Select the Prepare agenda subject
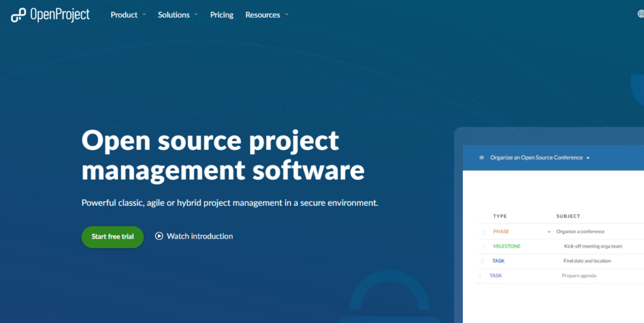Image resolution: width=644 pixels, height=323 pixels. click(579, 276)
